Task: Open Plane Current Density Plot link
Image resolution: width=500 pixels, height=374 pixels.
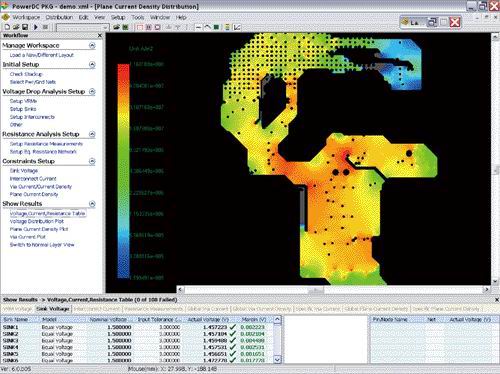Action: [39, 229]
